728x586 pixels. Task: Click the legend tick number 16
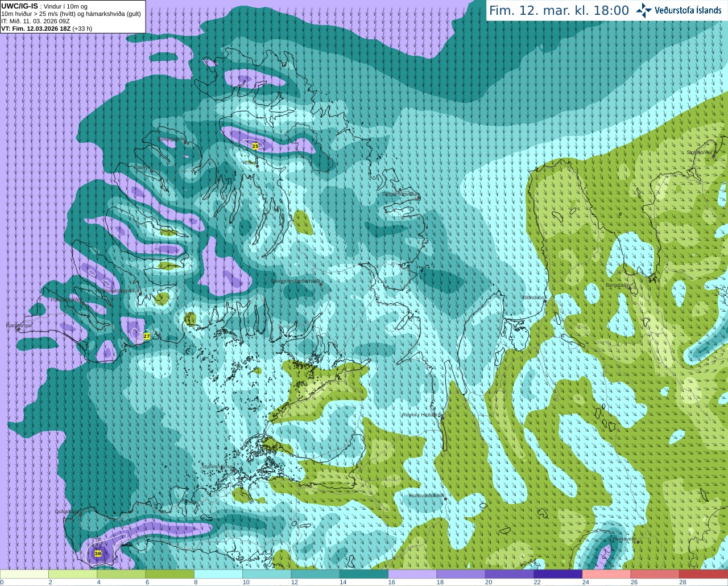pyautogui.click(x=391, y=582)
